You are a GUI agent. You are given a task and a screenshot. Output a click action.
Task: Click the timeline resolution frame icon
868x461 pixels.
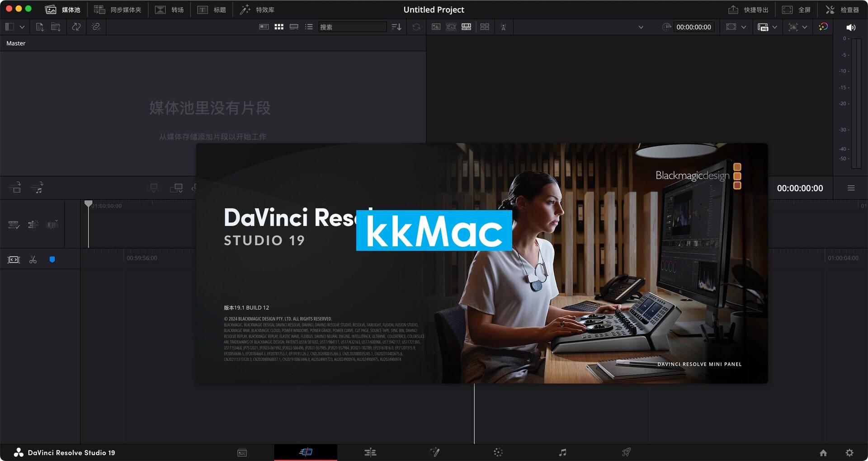(x=731, y=27)
